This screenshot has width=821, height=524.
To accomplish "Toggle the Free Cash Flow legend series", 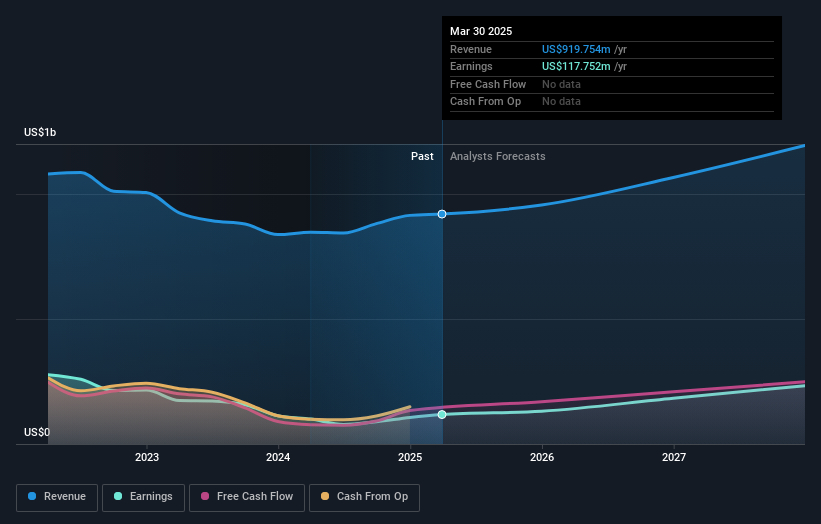I will (247, 497).
